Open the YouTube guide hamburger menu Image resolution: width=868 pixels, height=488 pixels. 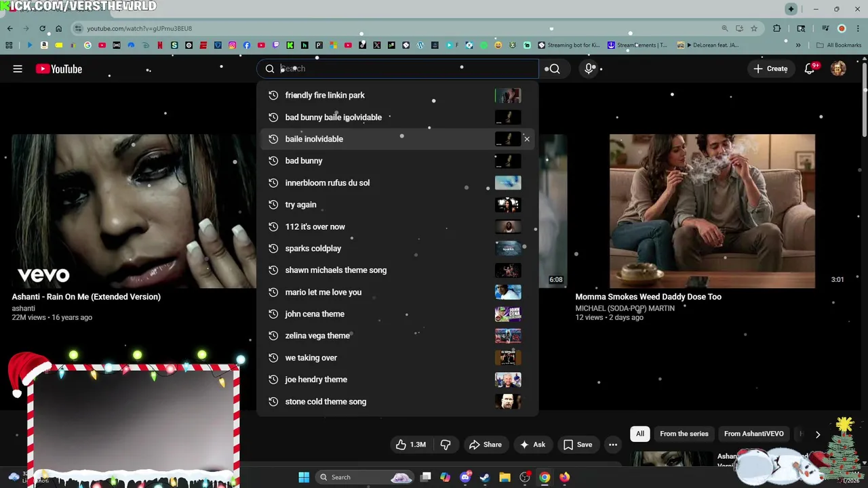[18, 68]
